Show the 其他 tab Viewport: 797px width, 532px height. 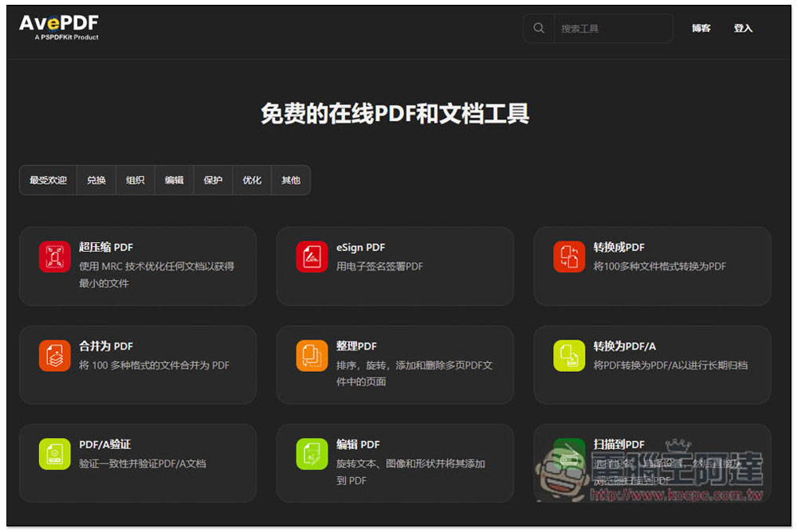tap(291, 180)
